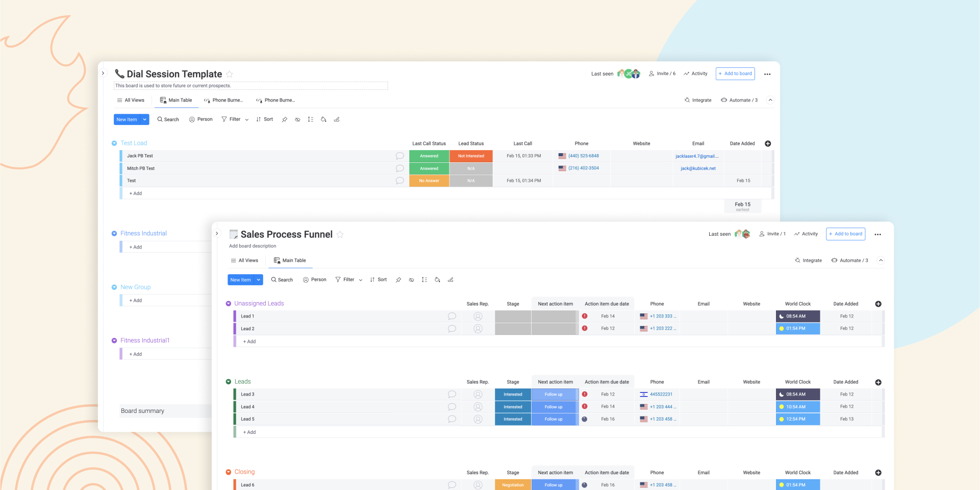Viewport: 980px width, 490px height.
Task: Expand the sidebar arrow beside Dial Session Template
Action: pos(103,73)
